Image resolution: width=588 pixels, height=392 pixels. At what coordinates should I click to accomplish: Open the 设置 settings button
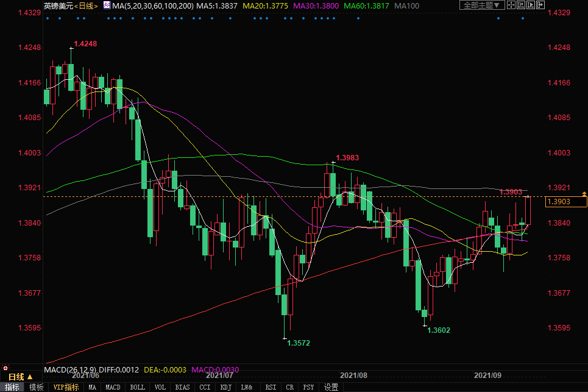(331, 387)
